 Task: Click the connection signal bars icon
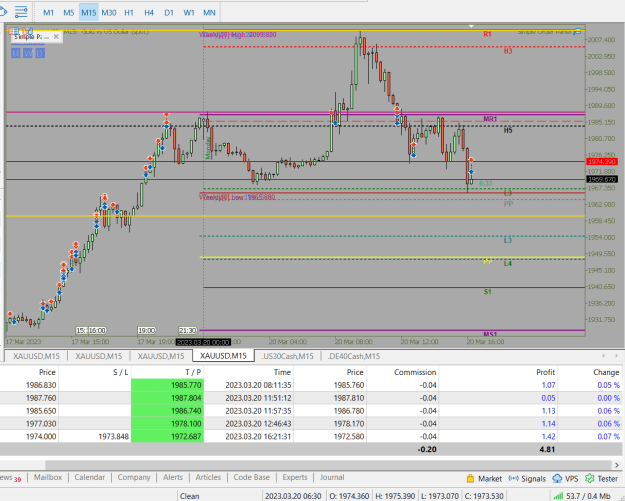pos(558,496)
